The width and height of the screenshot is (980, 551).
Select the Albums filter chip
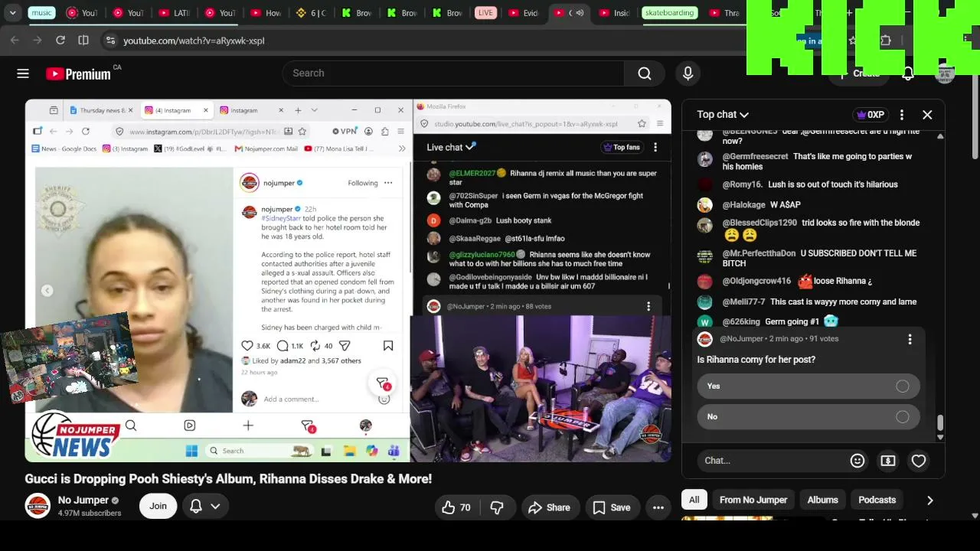[823, 500]
